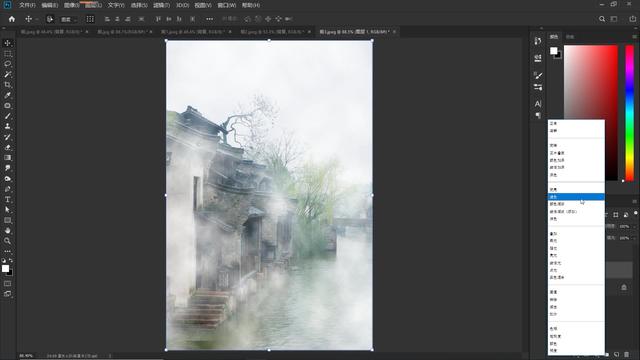Select the Lasso tool

(7, 64)
